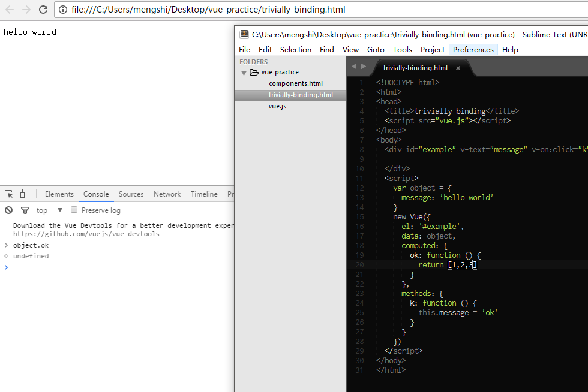Click the next tab arrow in Sublime

click(x=364, y=67)
